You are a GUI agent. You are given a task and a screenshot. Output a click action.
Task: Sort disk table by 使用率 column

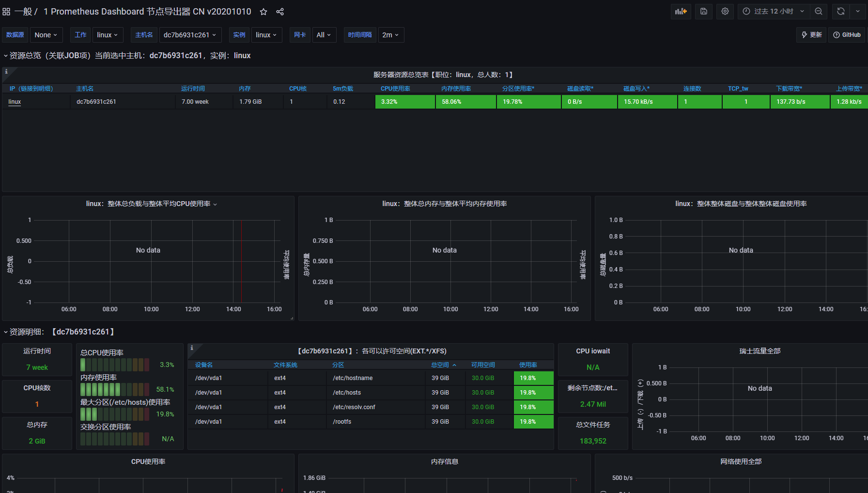[x=528, y=365]
